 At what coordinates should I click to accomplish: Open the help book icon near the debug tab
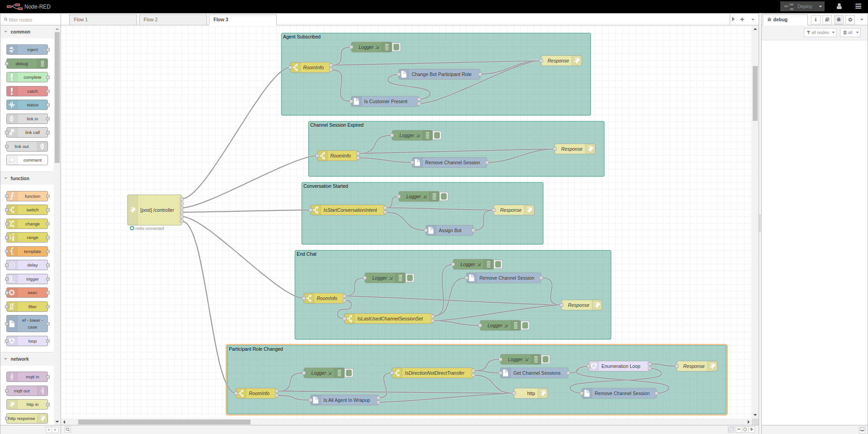(827, 20)
